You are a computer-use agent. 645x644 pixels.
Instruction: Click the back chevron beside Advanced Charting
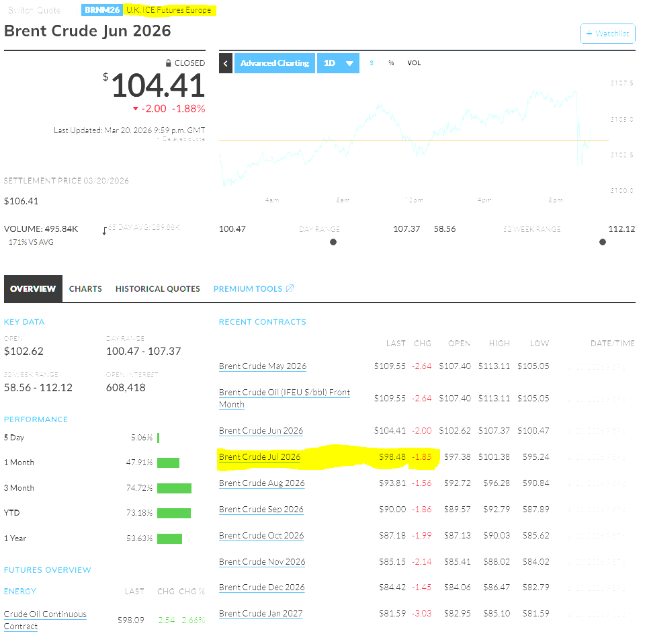click(x=226, y=63)
